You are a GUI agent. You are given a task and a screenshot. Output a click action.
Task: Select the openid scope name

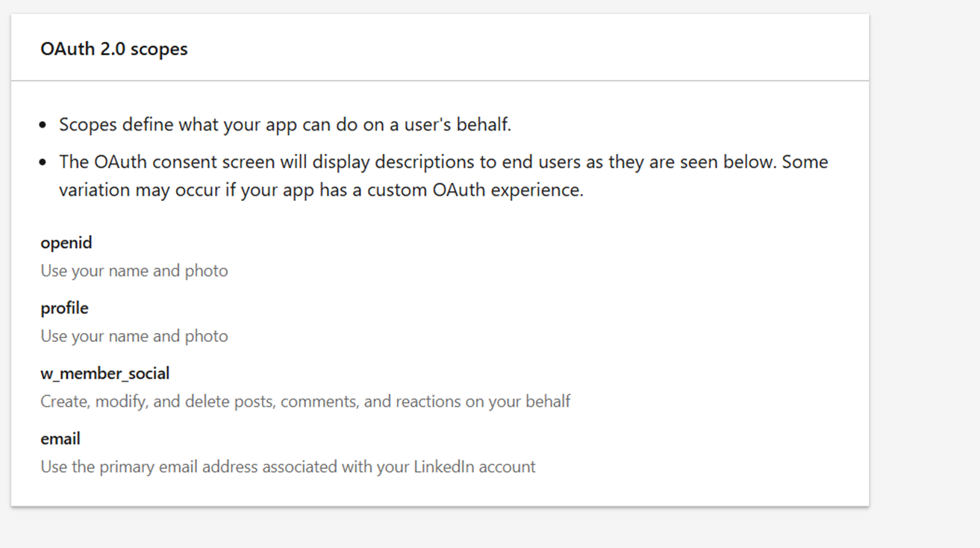pyautogui.click(x=66, y=243)
